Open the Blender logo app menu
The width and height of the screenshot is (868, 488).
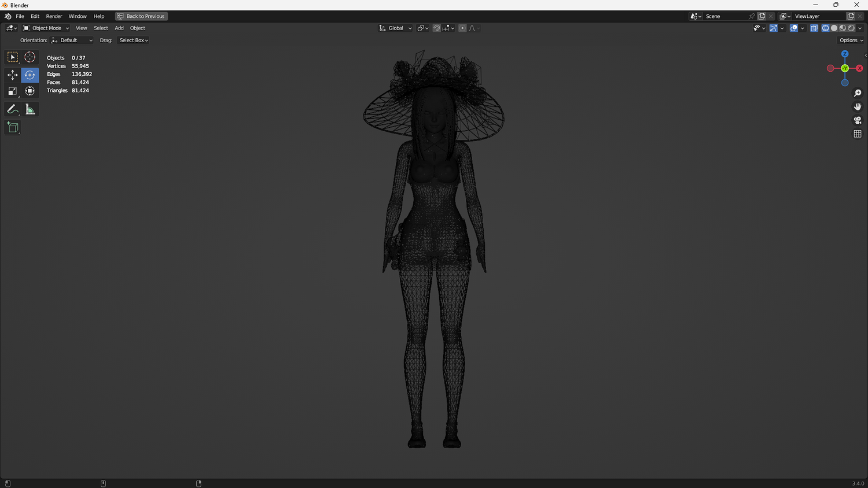[8, 16]
